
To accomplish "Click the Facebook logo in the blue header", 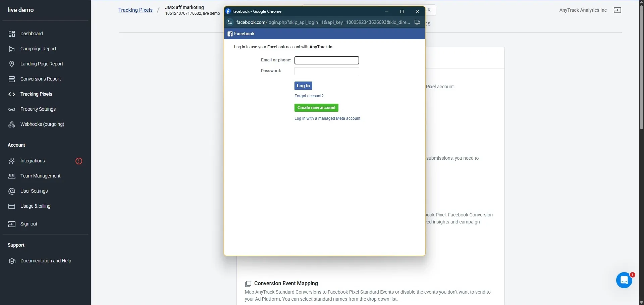I will (230, 34).
